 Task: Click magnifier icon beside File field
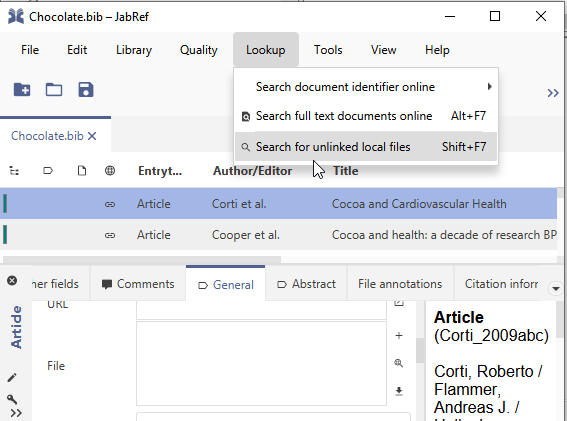pos(399,363)
